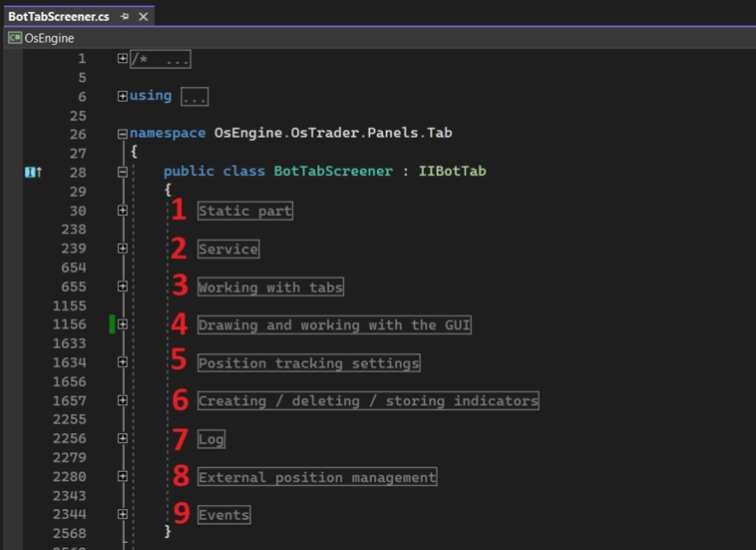Expand the Working with tabs region
Viewport: 756px width, 550px height.
123,286
